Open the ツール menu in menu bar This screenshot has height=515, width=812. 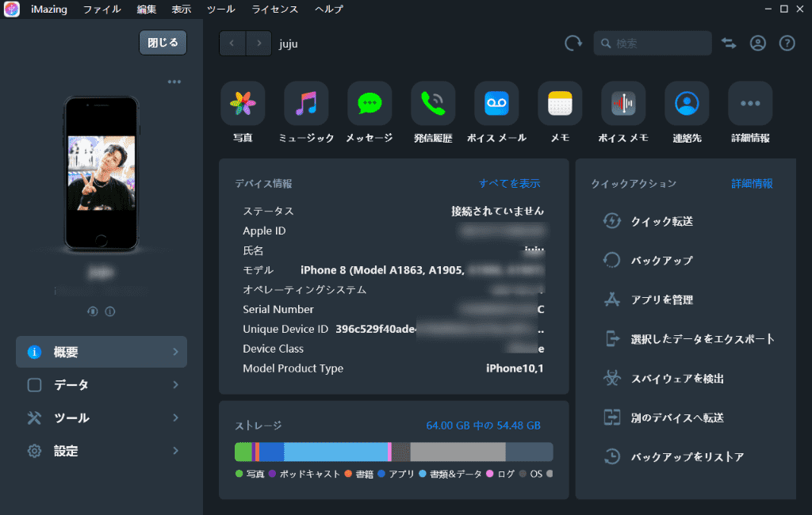pos(221,10)
